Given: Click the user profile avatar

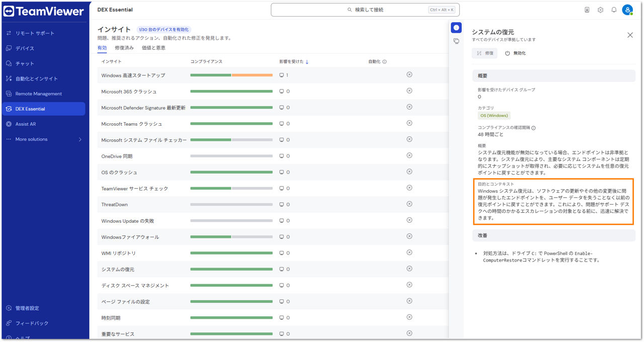Looking at the screenshot, I should pos(627,10).
